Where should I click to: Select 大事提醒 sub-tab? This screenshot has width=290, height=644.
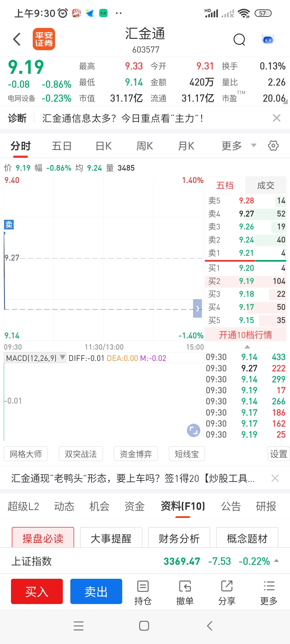click(111, 537)
